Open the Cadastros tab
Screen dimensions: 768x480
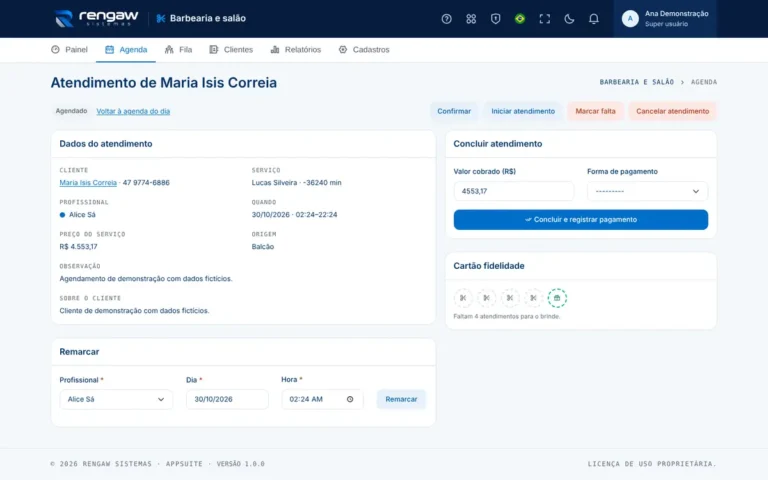[x=364, y=49]
